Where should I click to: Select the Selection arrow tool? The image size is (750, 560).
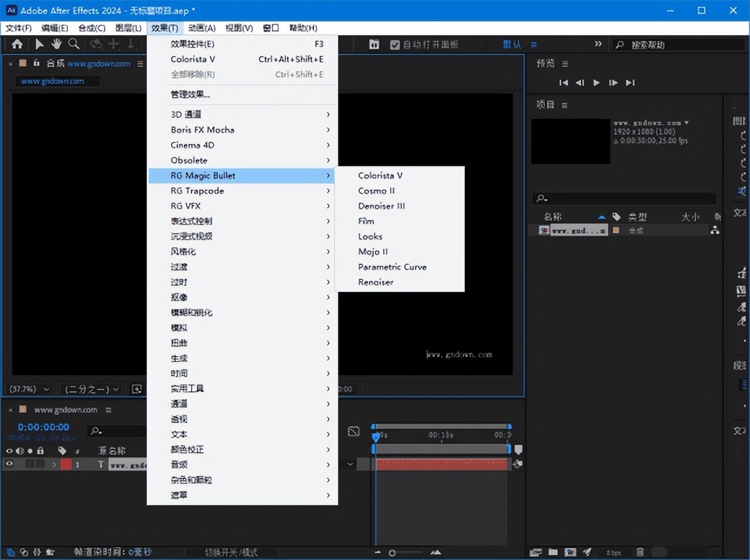click(x=39, y=44)
